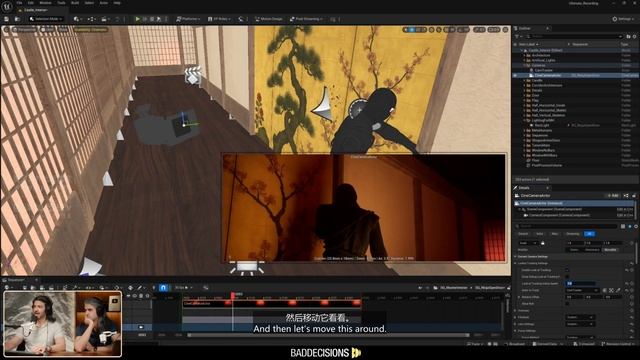Set Mobility to Stationary
The height and width of the screenshot is (360, 640).
click(x=592, y=249)
